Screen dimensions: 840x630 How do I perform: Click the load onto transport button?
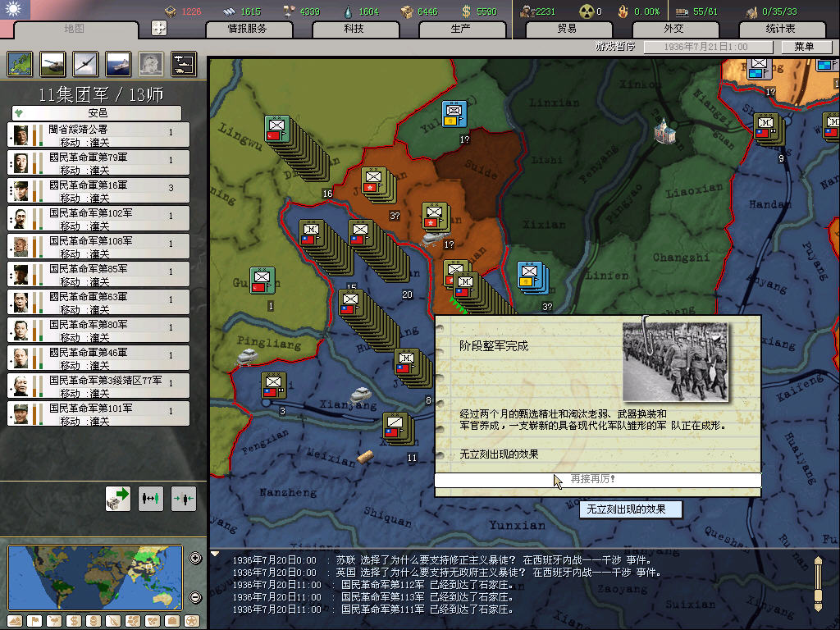click(118, 497)
